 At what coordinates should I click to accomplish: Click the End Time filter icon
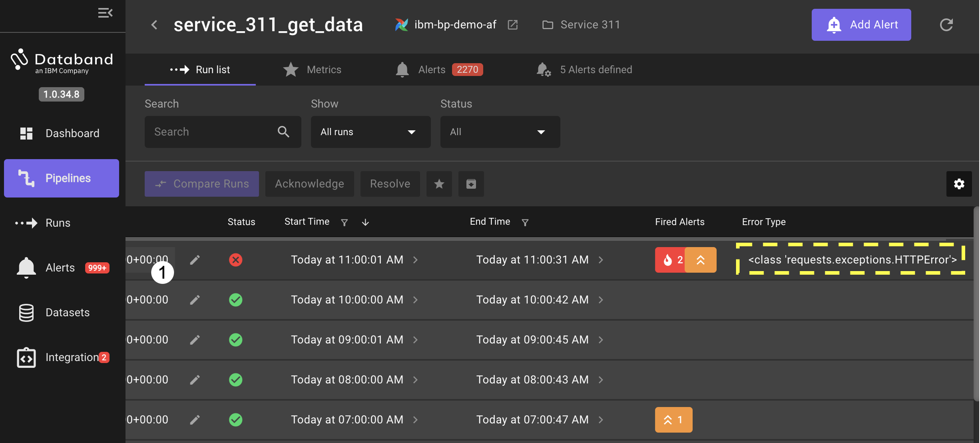coord(525,222)
